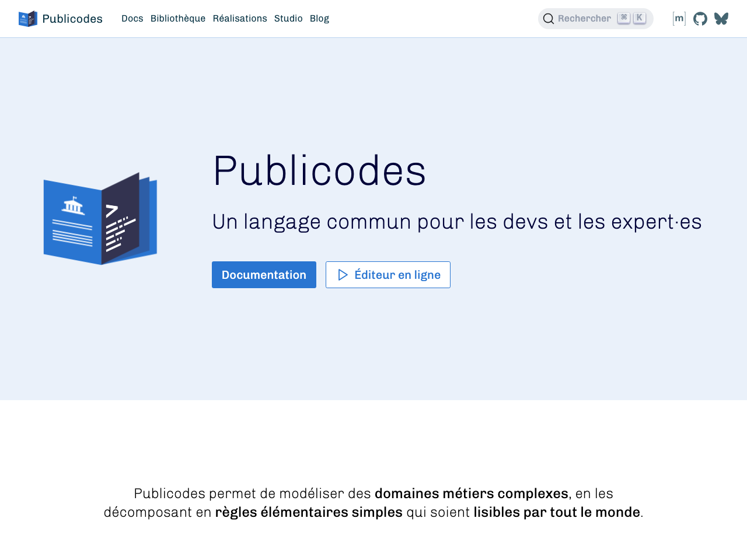Open the Bluesky butterfly icon
This screenshot has height=560, width=747.
point(721,17)
